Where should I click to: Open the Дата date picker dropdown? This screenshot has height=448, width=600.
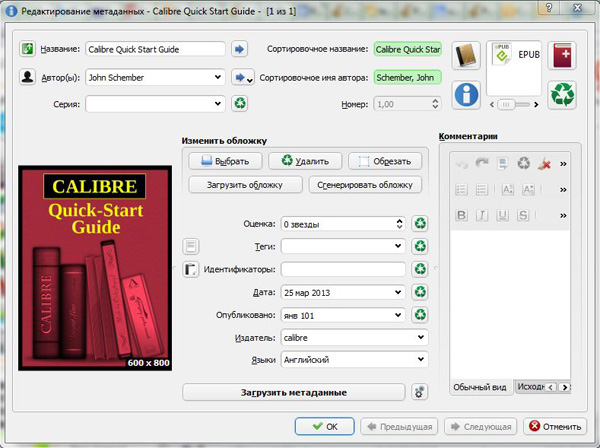pyautogui.click(x=398, y=292)
